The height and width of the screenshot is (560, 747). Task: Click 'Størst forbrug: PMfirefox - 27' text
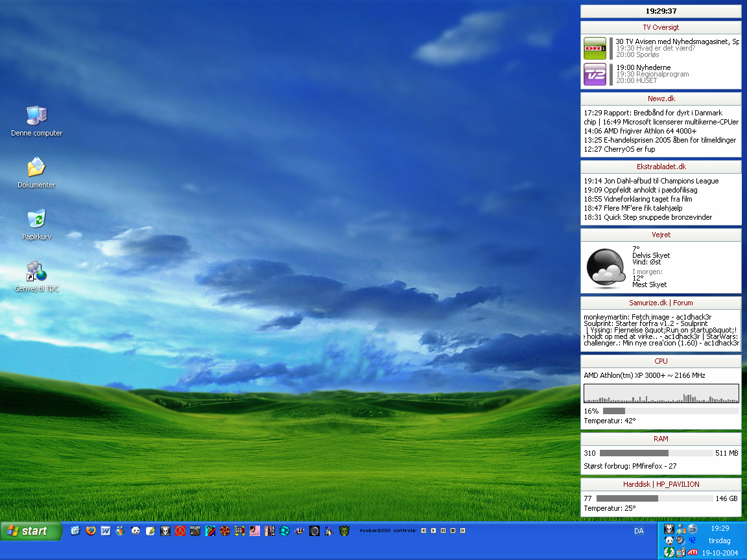(630, 466)
